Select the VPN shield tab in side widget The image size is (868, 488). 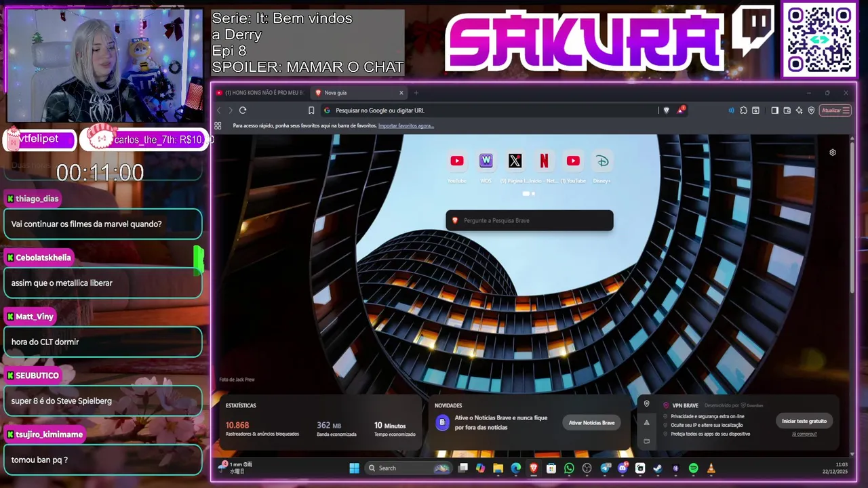click(x=646, y=403)
